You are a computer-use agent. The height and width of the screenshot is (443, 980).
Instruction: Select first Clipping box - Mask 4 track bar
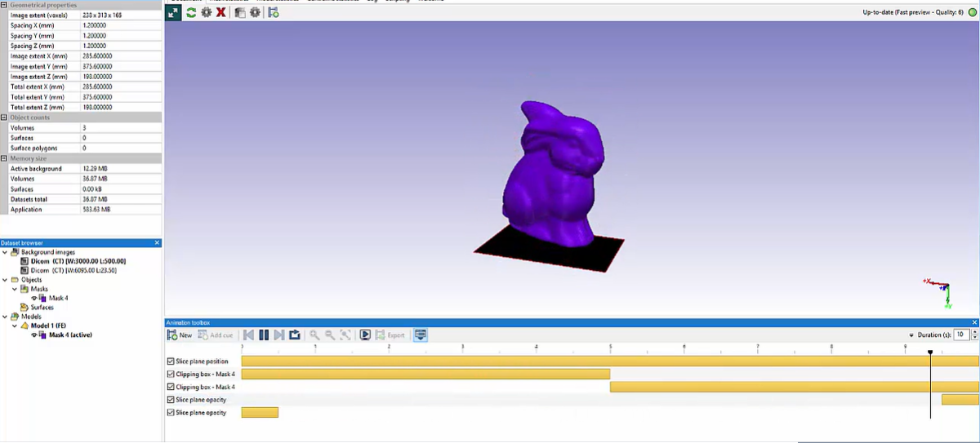tap(425, 374)
